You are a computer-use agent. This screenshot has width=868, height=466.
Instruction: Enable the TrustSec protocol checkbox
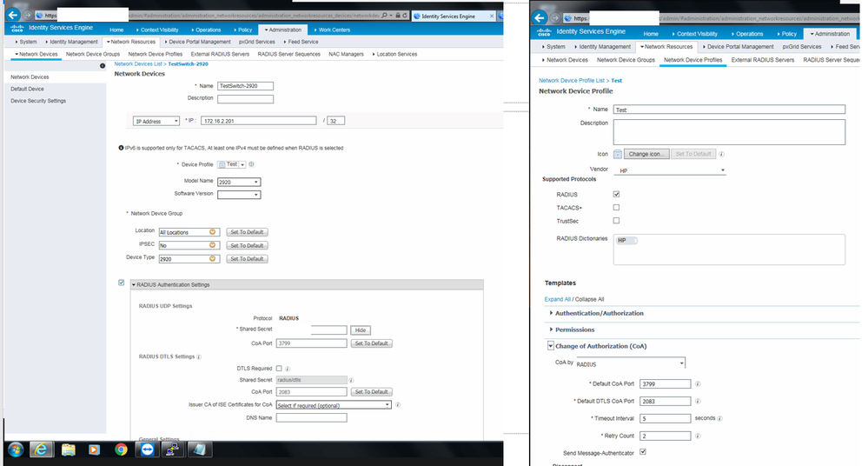pyautogui.click(x=616, y=221)
